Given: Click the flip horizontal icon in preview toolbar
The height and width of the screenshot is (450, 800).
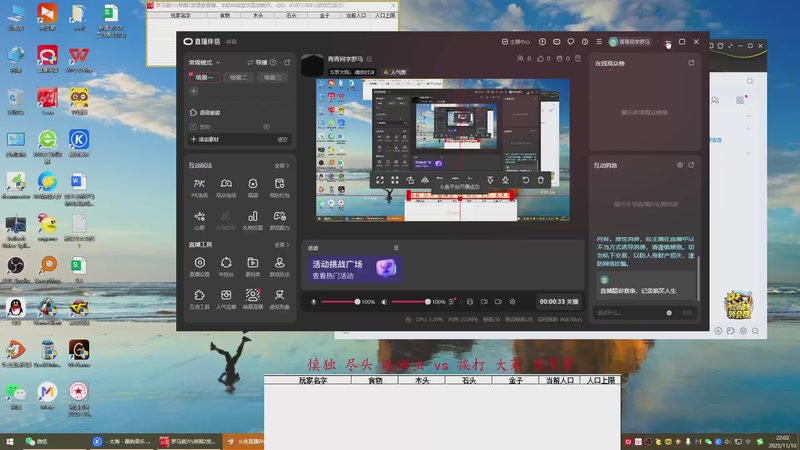Looking at the screenshot, I should [425, 180].
